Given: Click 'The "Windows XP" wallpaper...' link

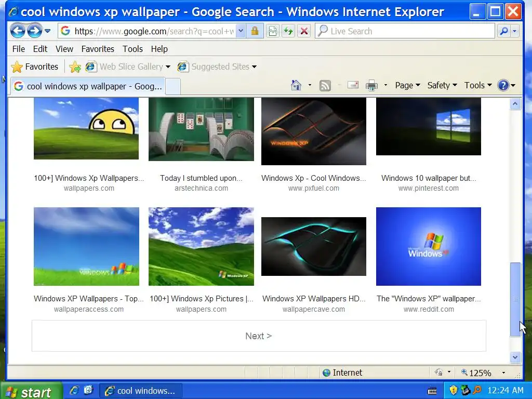Looking at the screenshot, I should [x=429, y=299].
